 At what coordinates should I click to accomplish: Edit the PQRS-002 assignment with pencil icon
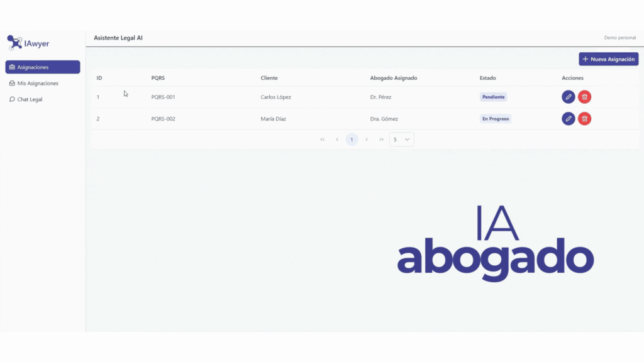click(x=568, y=118)
